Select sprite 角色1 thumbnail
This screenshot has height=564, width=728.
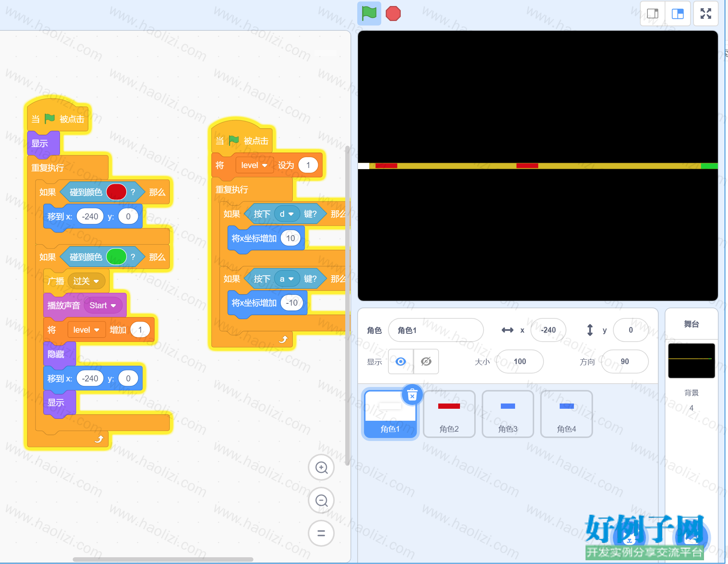coord(390,414)
